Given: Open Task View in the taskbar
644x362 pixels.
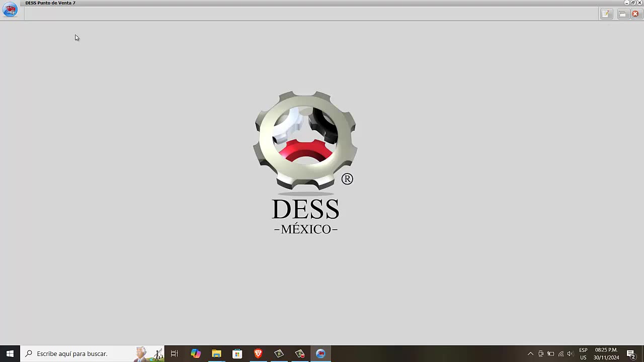Looking at the screenshot, I should click(x=175, y=354).
